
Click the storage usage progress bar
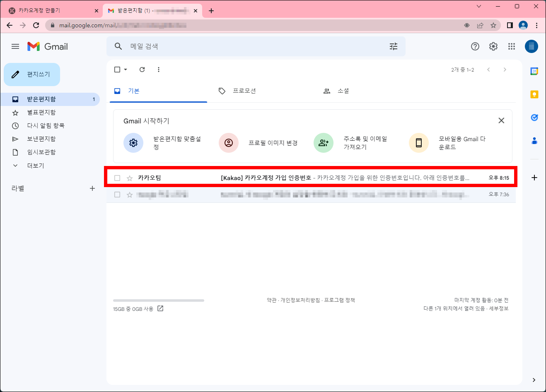click(x=159, y=301)
